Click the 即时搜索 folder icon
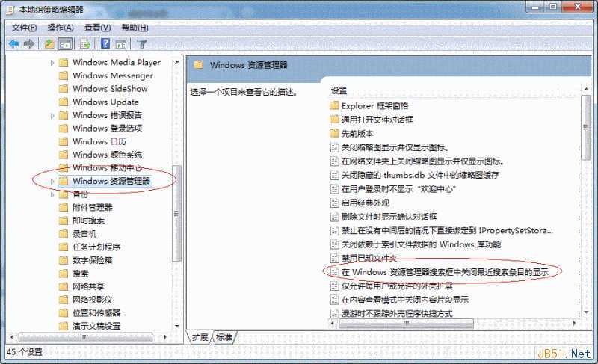This screenshot has width=598, height=364. pos(64,220)
